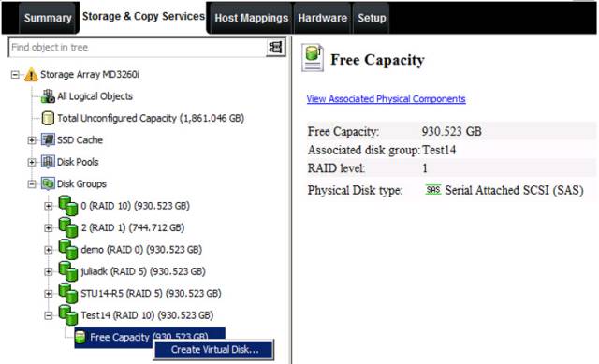Select All Logical Objects tree item

pyautogui.click(x=95, y=96)
